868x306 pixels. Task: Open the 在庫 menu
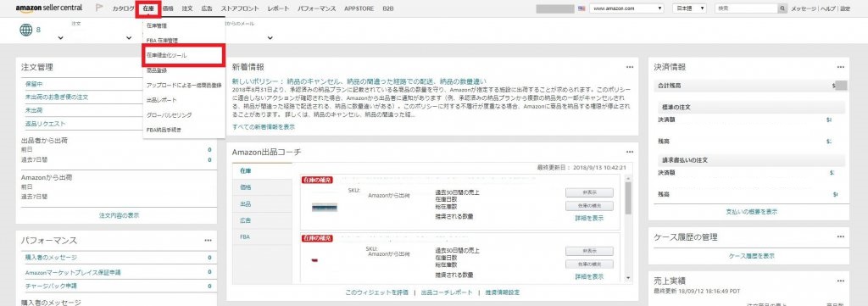pyautogui.click(x=147, y=8)
